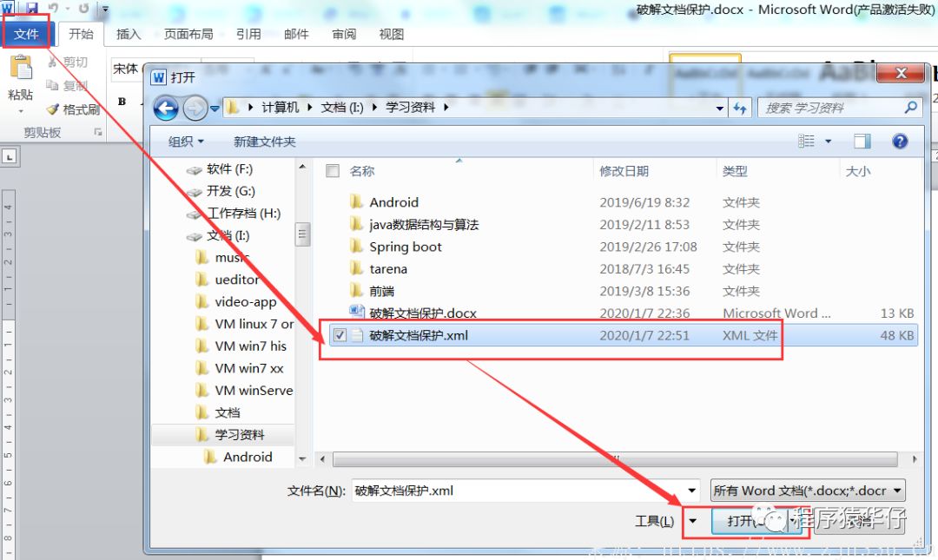Open the 文件 menu
This screenshot has height=560, width=938.
(x=27, y=34)
